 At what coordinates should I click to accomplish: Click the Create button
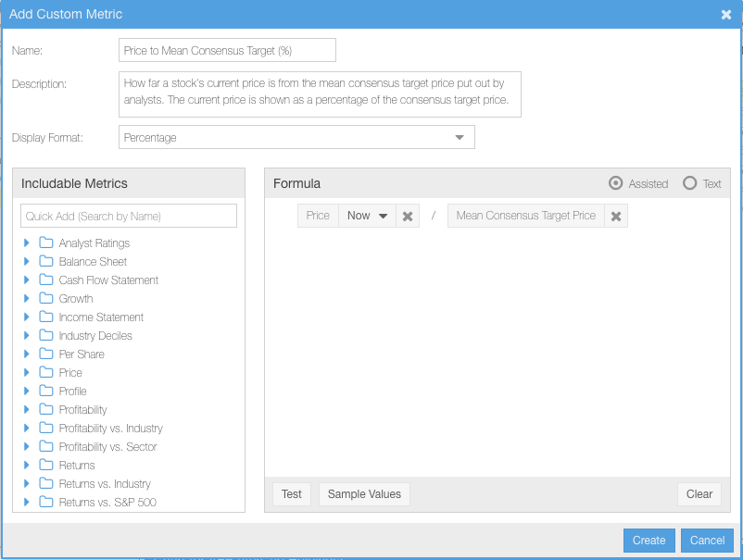click(649, 541)
